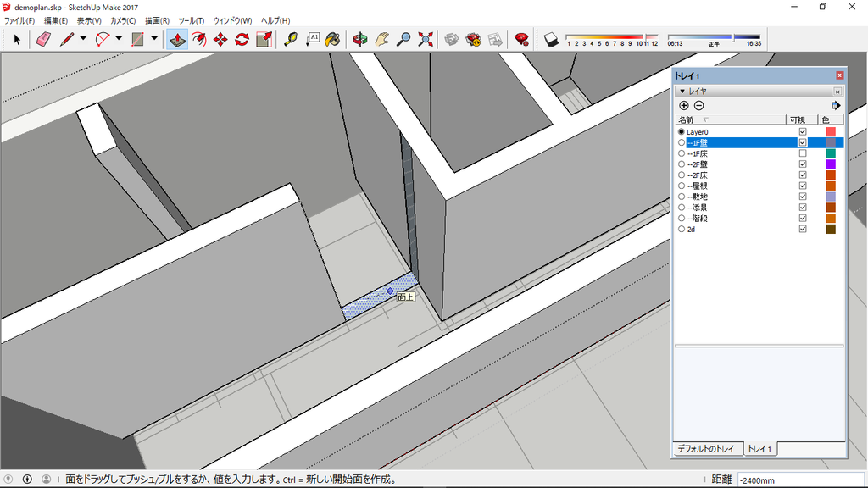Select the Offset tool
The image size is (868, 488).
point(198,39)
